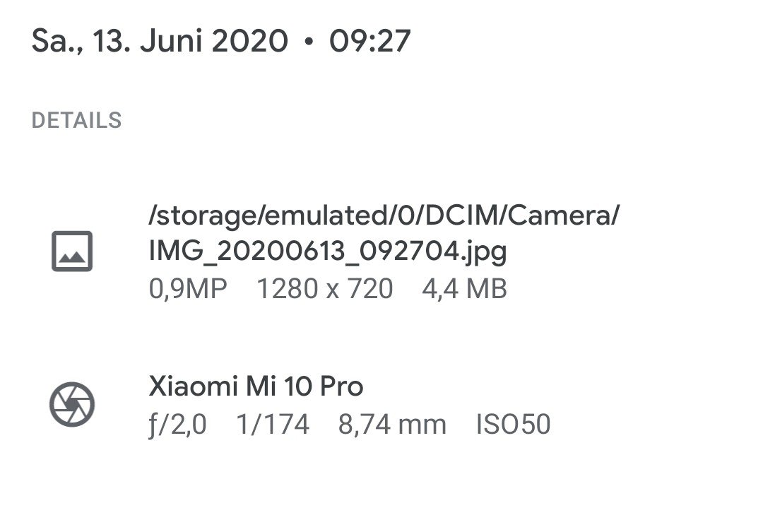Open the /storage/emulated/0/DCIM/Camera/ path

tap(384, 215)
